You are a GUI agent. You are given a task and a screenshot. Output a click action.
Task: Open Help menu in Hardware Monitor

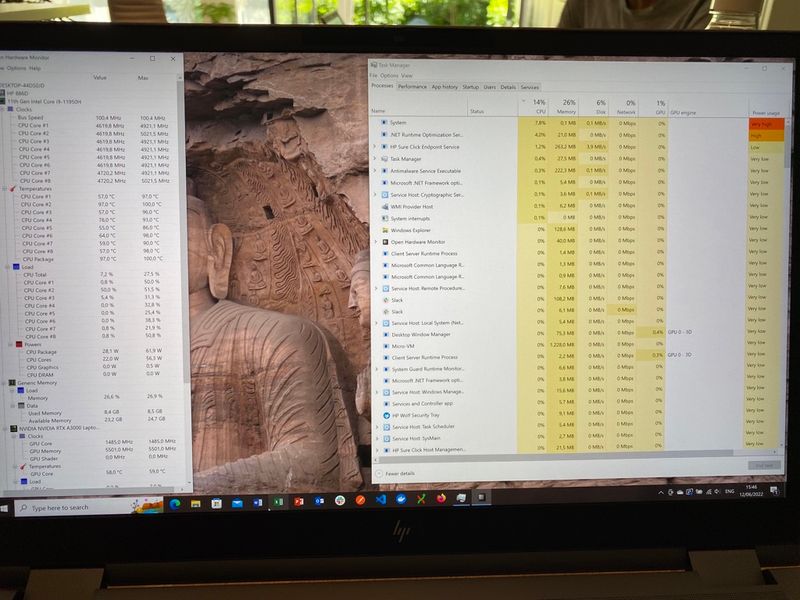pyautogui.click(x=35, y=68)
